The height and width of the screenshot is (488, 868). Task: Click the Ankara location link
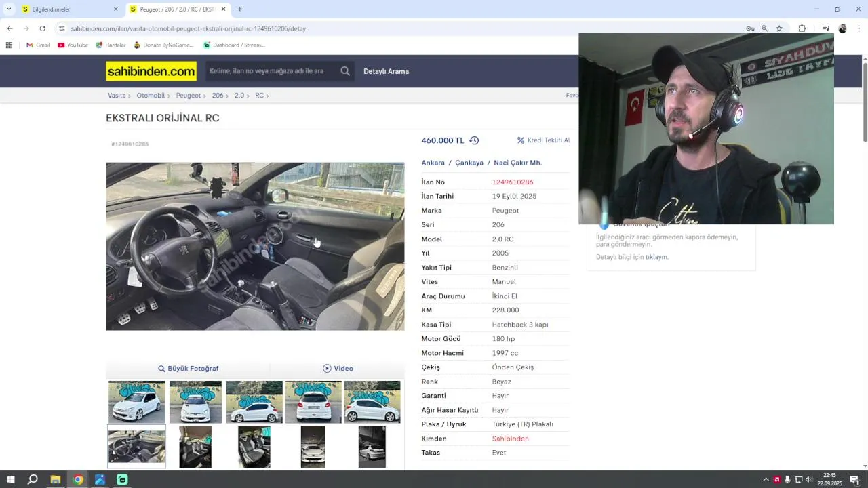(433, 163)
